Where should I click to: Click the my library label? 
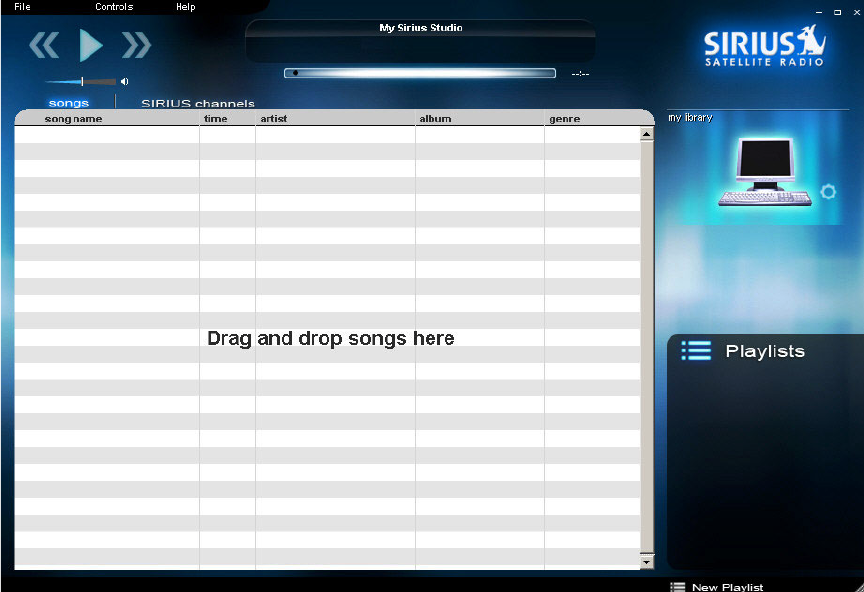pyautogui.click(x=690, y=117)
